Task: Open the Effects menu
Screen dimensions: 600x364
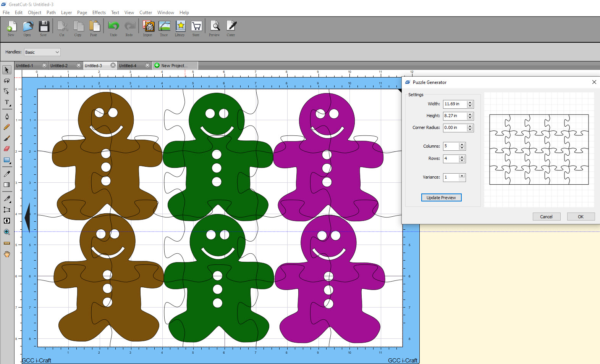Action: (x=99, y=13)
